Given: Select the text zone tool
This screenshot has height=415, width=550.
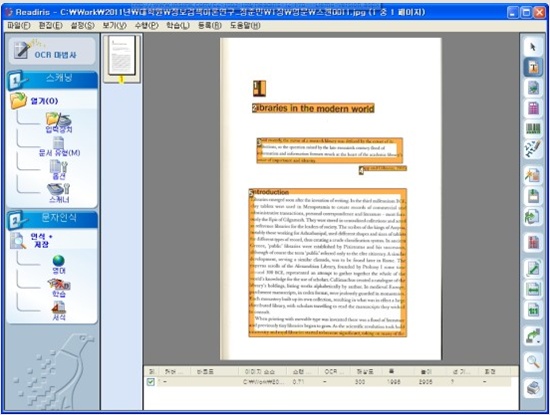Looking at the screenshot, I should [533, 67].
